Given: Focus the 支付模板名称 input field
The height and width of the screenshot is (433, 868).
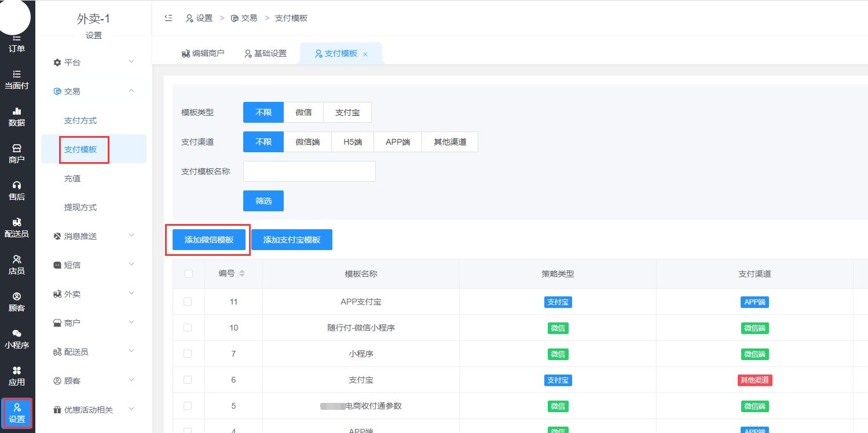Looking at the screenshot, I should [309, 171].
